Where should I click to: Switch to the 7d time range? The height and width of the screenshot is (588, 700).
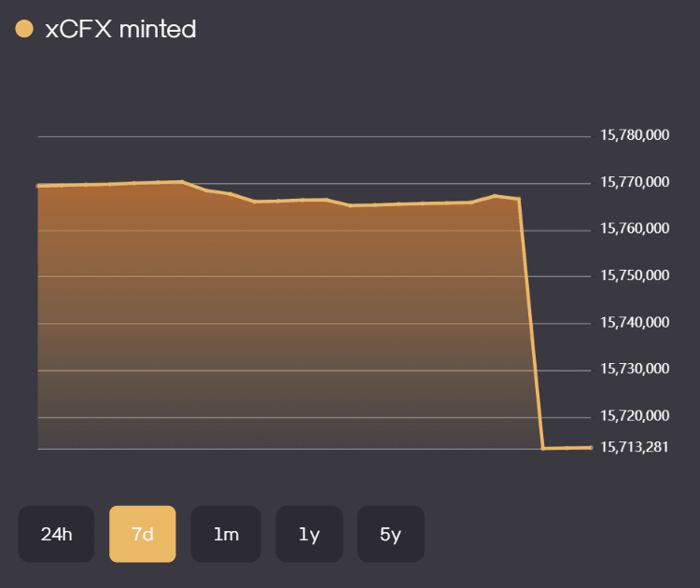(142, 534)
